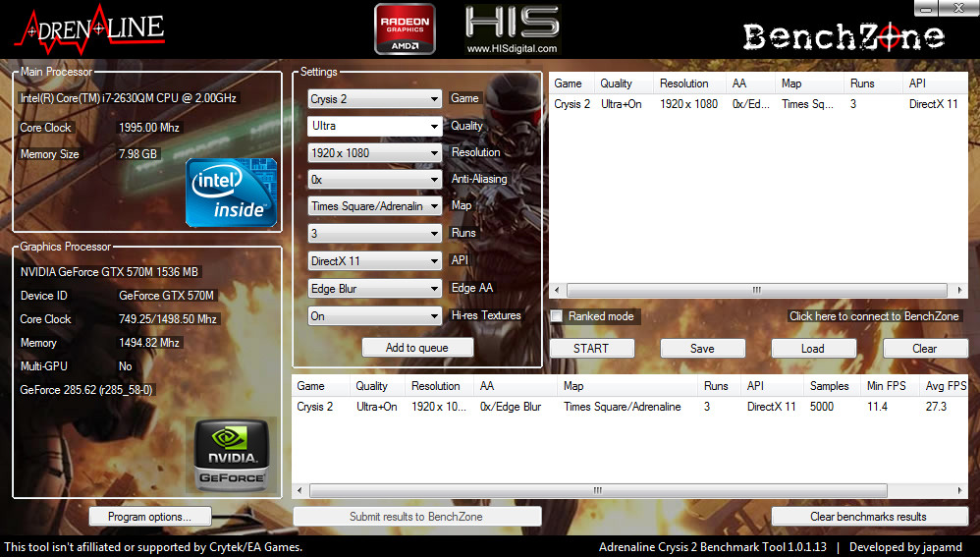Click the 1995.00 Mhz core clock value

click(x=148, y=128)
